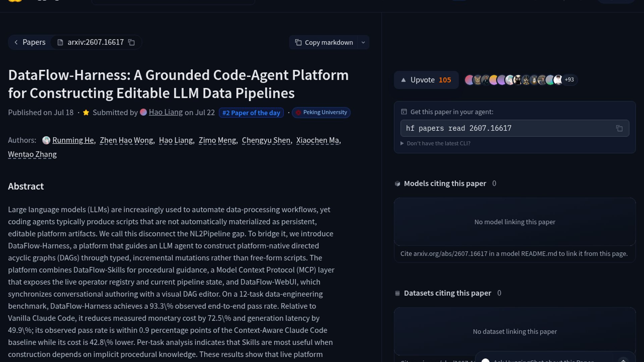Click the Copy markdown button
The height and width of the screenshot is (362, 644).
click(324, 42)
